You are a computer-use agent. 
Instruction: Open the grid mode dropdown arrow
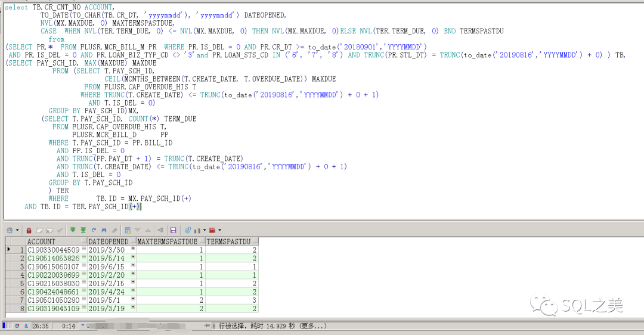click(x=17, y=230)
